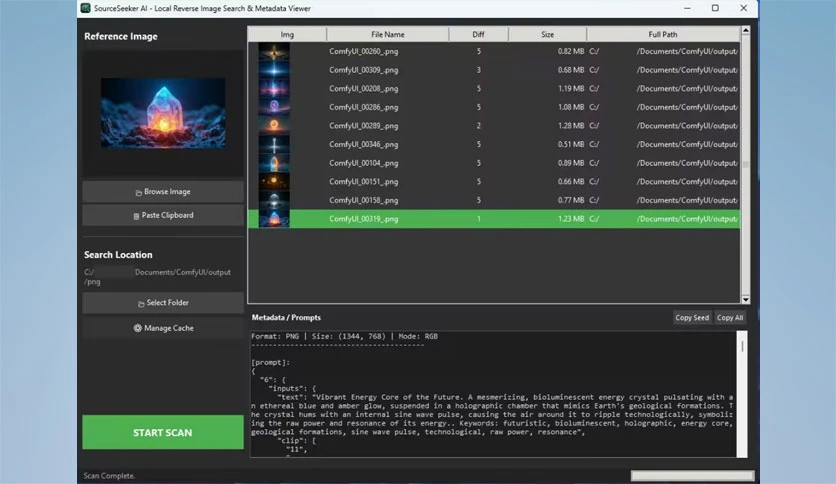836x484 pixels.
Task: Click the clipboard icon on Paste Clipboard
Action: pyautogui.click(x=136, y=216)
